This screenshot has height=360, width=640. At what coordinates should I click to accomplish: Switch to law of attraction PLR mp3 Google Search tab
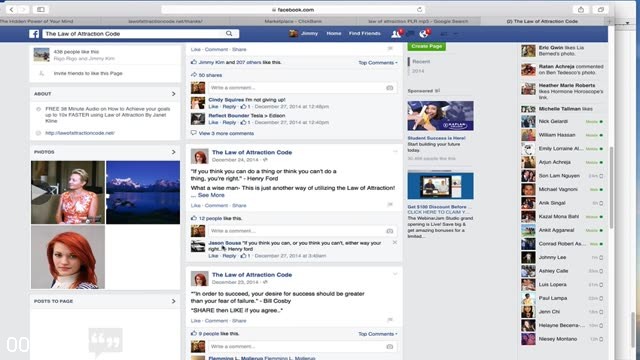418,21
